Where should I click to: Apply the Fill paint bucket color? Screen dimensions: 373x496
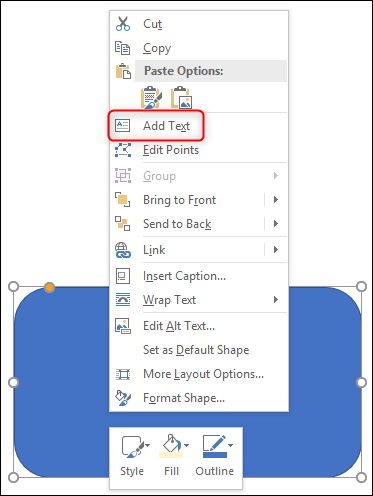[171, 446]
